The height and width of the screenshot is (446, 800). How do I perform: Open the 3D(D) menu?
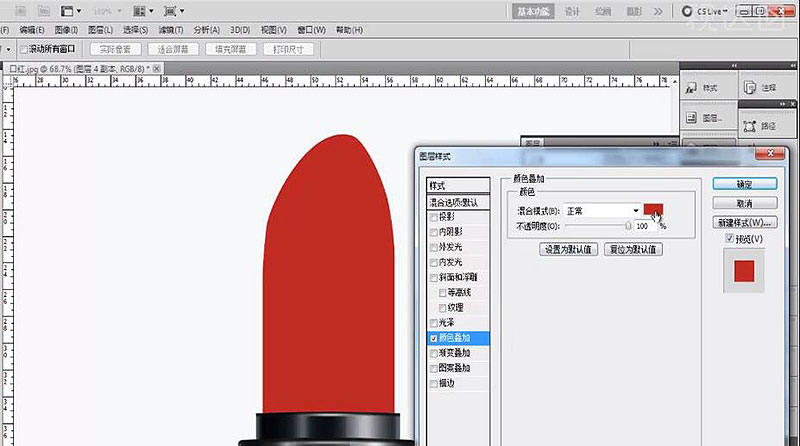tap(240, 30)
